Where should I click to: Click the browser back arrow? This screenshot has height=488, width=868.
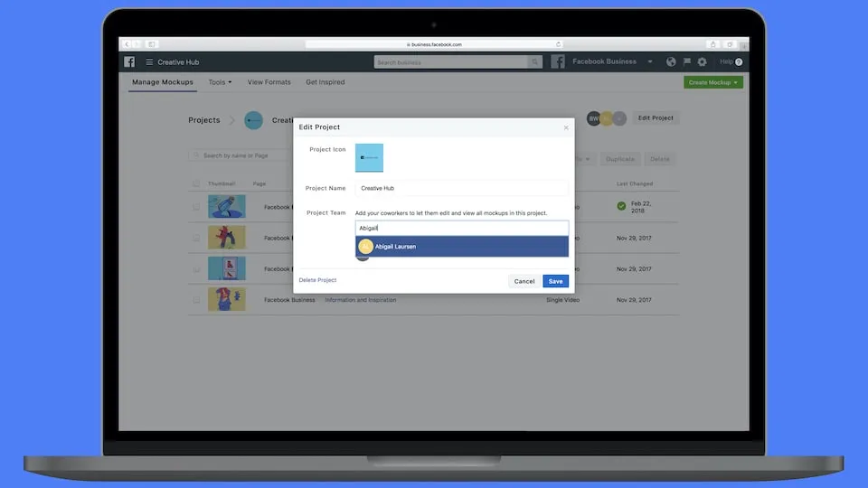(x=127, y=44)
